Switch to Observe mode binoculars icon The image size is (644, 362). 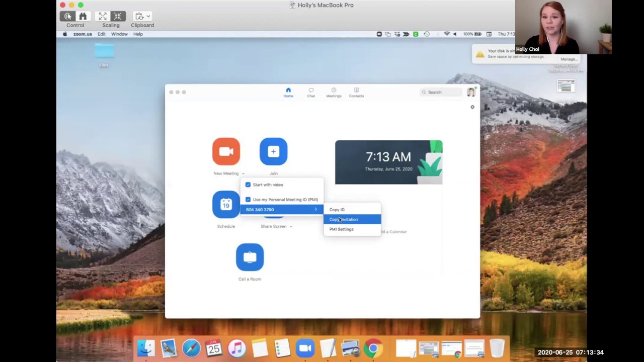[x=83, y=17]
